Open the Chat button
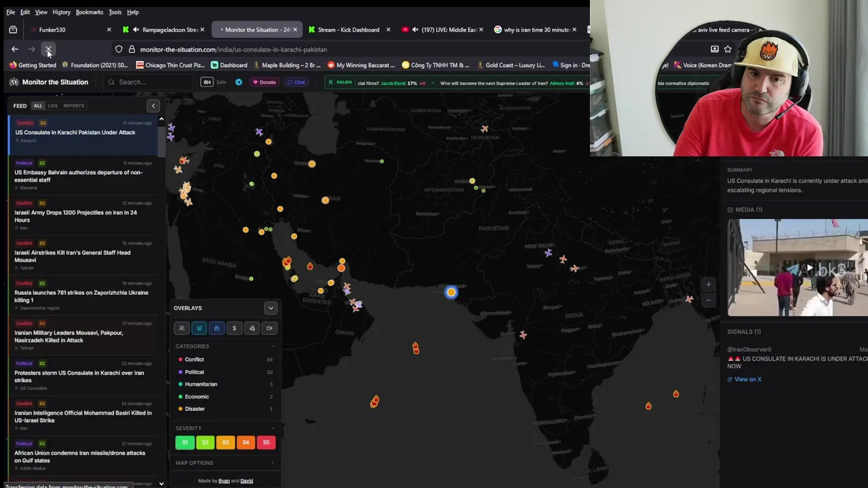The height and width of the screenshot is (488, 868). [296, 82]
